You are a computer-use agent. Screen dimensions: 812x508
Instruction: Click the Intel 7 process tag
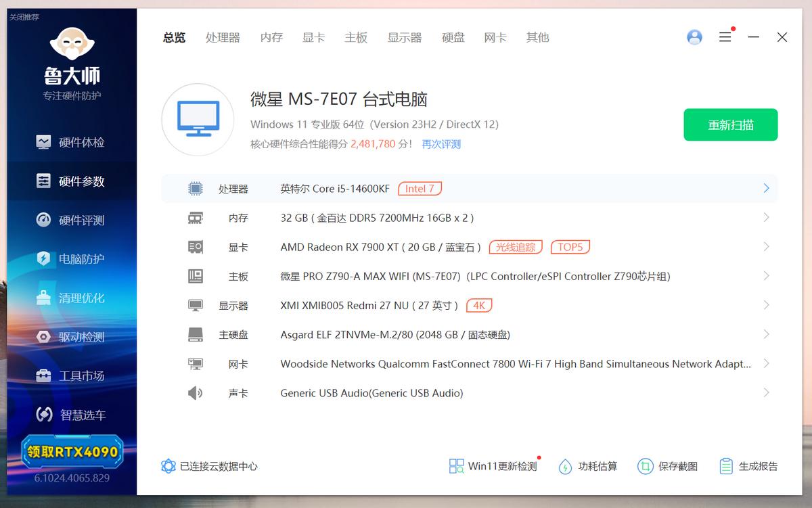(x=420, y=189)
